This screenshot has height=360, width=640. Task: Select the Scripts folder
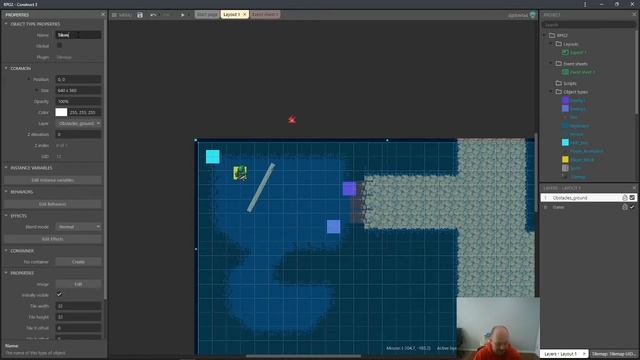566,83
